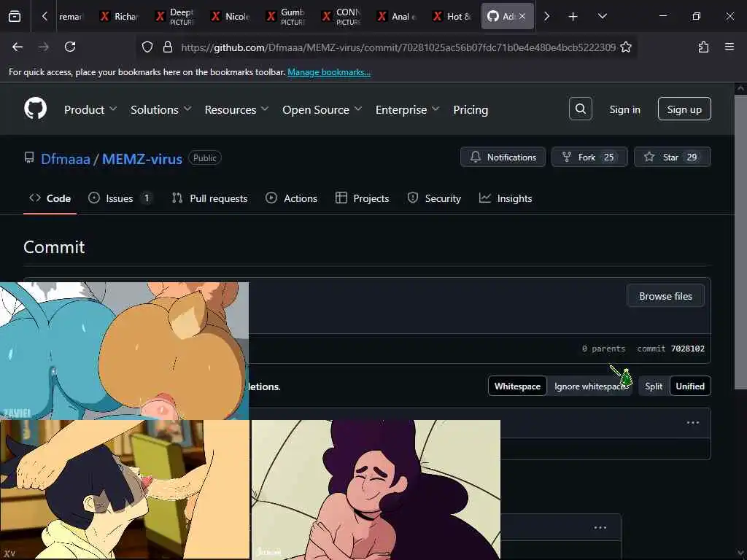
Task: Expand the Open Source menu
Action: [x=322, y=109]
